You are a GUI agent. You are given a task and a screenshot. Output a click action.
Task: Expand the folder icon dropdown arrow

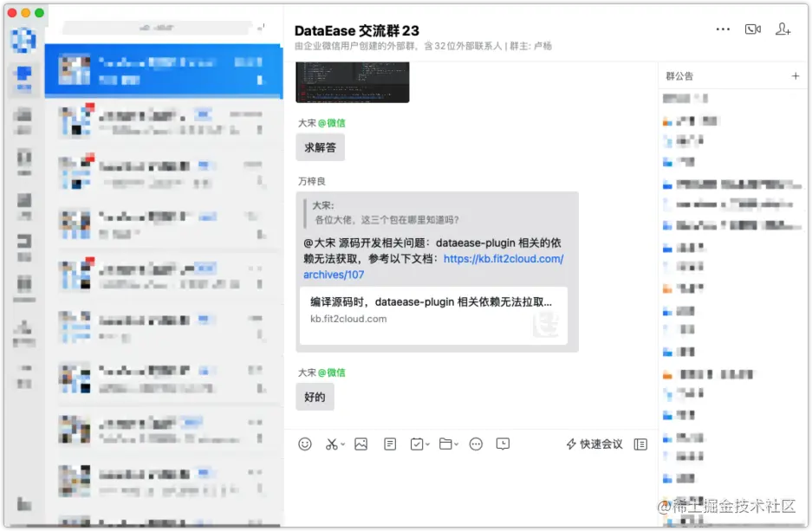click(x=456, y=444)
